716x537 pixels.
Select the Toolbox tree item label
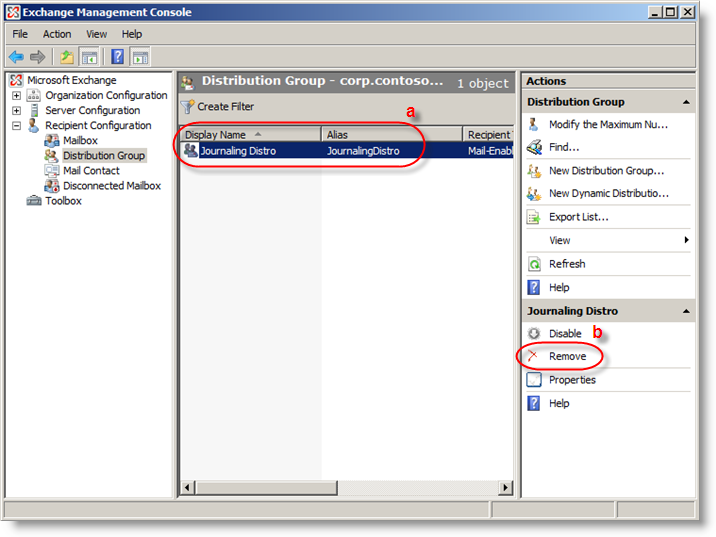(x=63, y=201)
